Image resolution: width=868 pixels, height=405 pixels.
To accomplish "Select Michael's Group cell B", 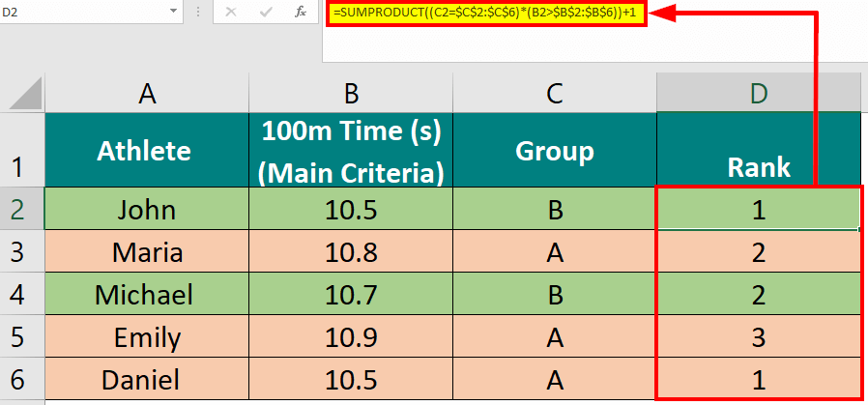I will point(555,294).
